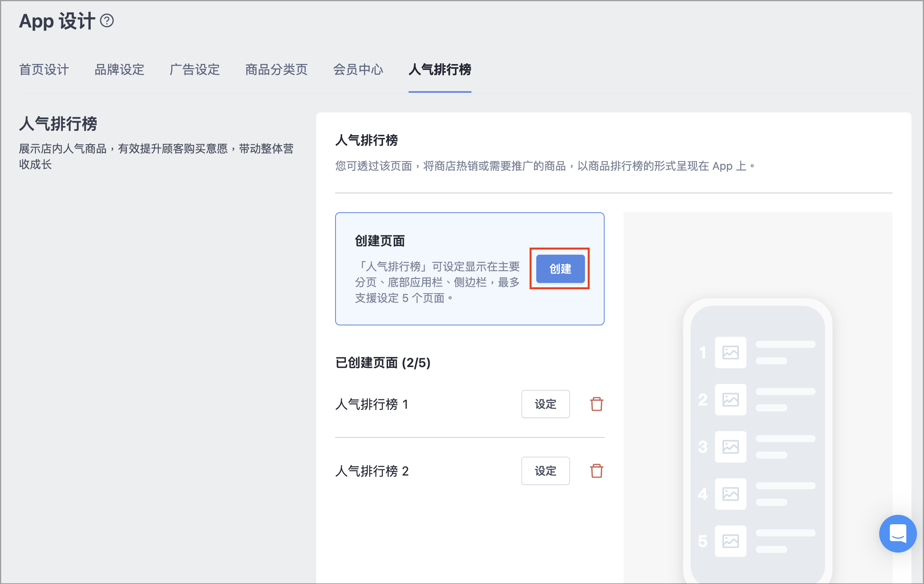Select the 人气排行榜 tab
The width and height of the screenshot is (924, 584).
tap(440, 70)
